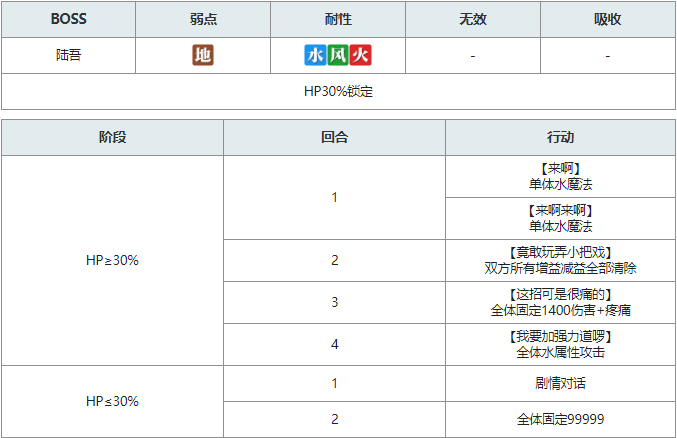
Task: Select the 回合 header cell
Action: pos(335,137)
